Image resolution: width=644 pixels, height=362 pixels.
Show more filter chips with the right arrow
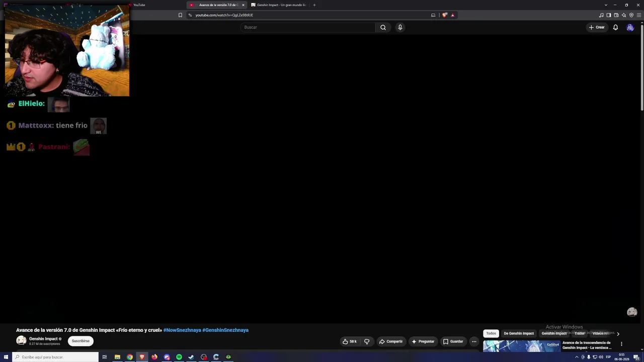tap(618, 333)
